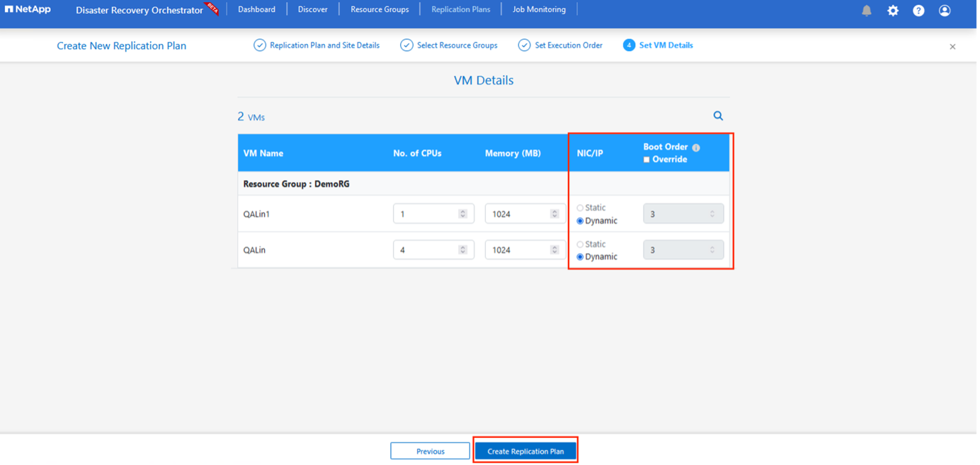Click into QALin No. of CPUs field
Screen dimensions: 980x465
click(x=433, y=250)
